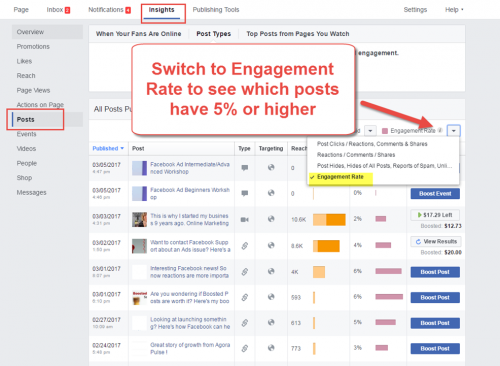Click link type icon for Interesting Facebook news post

[245, 272]
